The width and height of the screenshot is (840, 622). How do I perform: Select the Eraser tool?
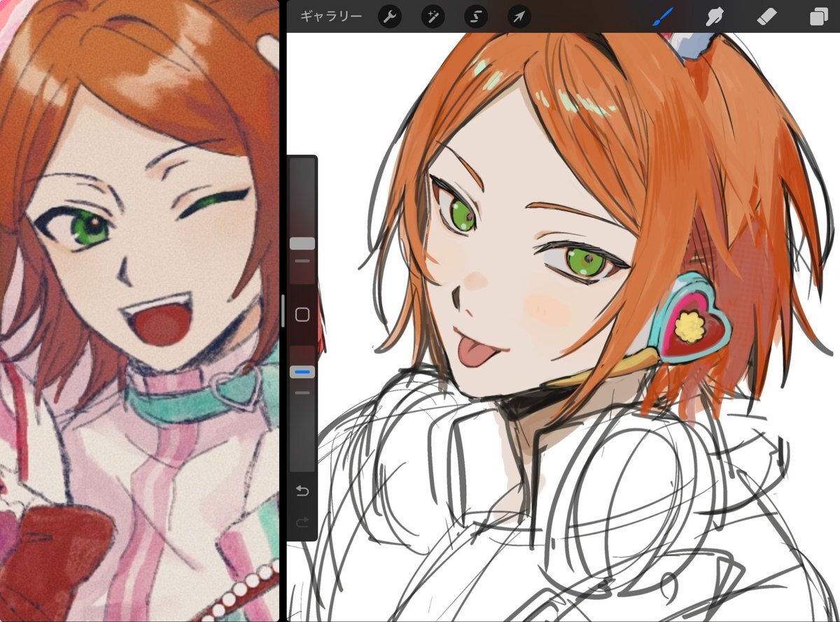(x=767, y=16)
